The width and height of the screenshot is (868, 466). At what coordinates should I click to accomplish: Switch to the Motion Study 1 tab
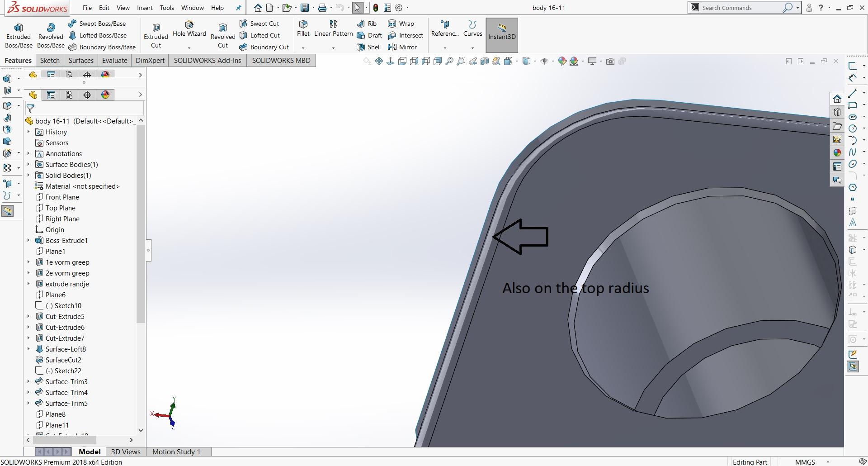click(176, 452)
